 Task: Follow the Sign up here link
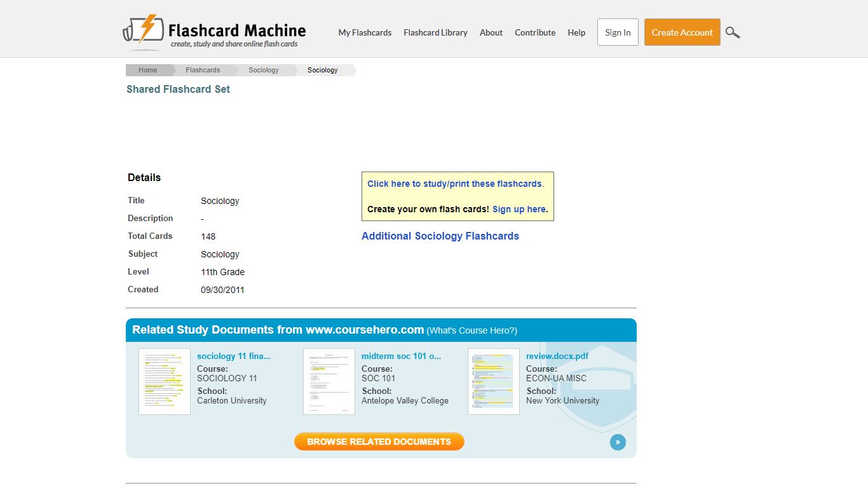[519, 209]
